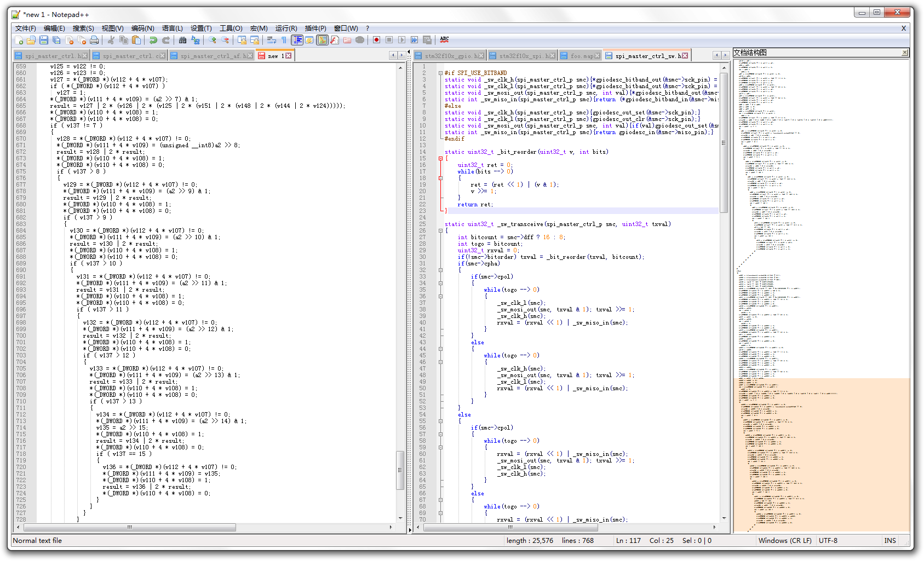Paste from clipboard toolbar icon
The width and height of the screenshot is (924, 561).
coord(136,40)
